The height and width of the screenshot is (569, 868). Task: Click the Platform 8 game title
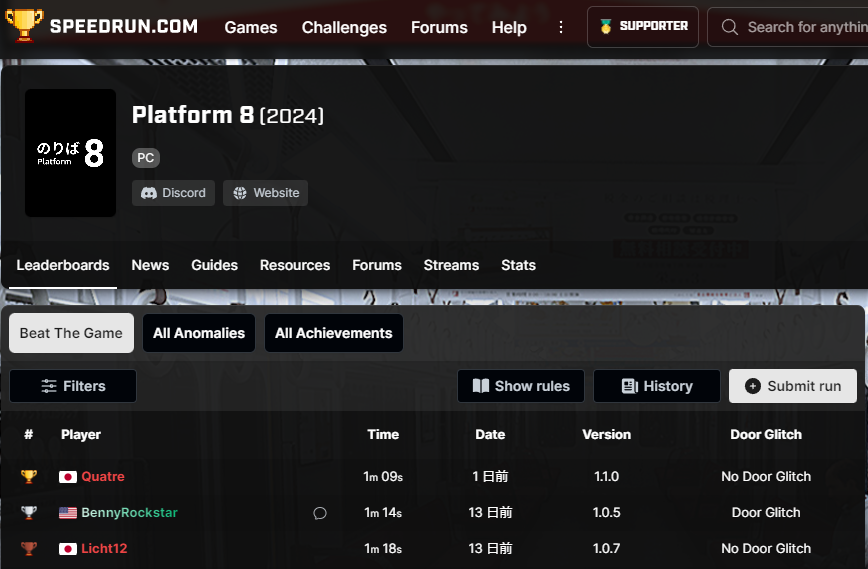tap(193, 115)
